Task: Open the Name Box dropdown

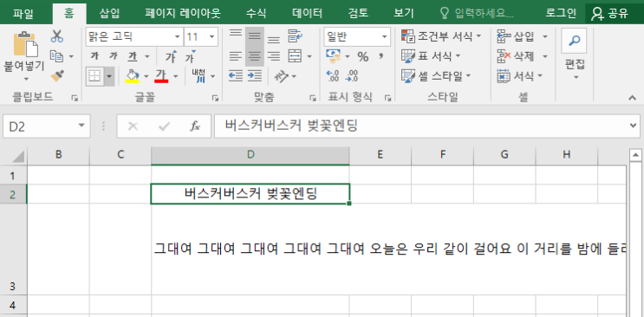Action: pos(82,126)
